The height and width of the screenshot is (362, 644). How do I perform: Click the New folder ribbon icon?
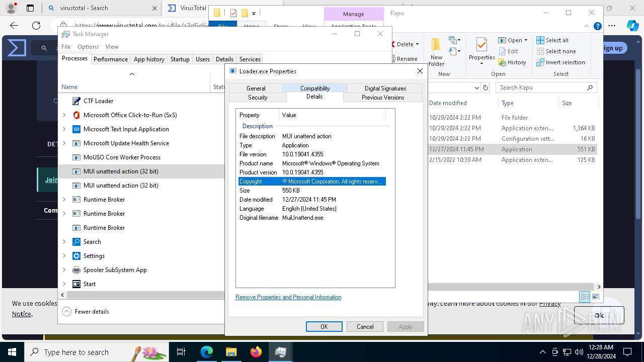click(x=436, y=51)
